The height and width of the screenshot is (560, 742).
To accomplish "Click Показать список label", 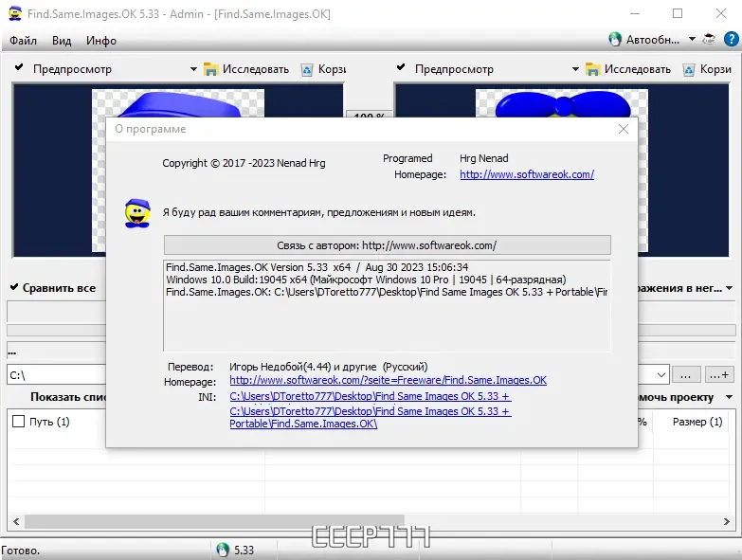I will [68, 397].
